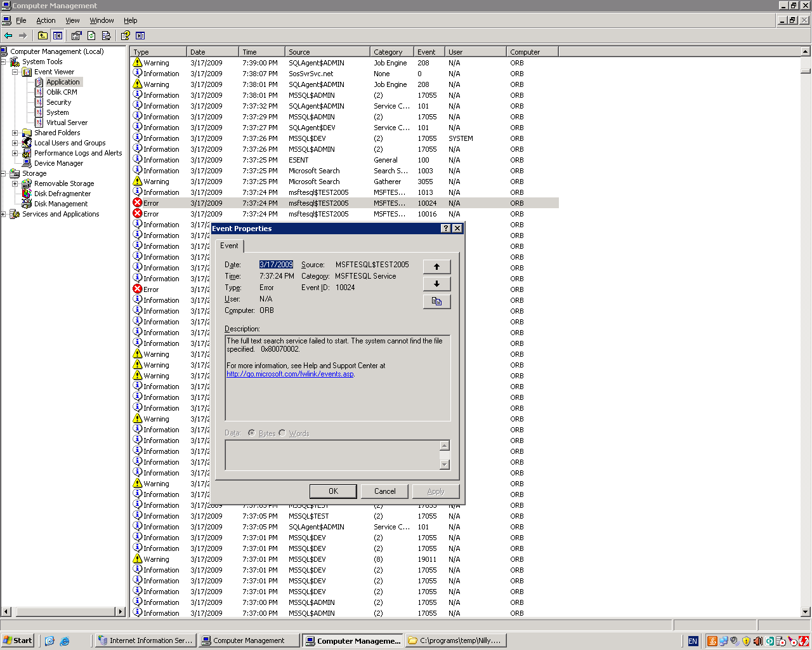Click the Up one level folder icon
The height and width of the screenshot is (650, 812).
(43, 36)
